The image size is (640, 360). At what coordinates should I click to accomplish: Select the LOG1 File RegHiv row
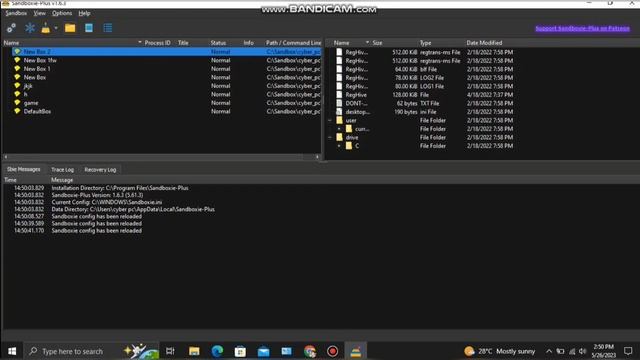424,86
